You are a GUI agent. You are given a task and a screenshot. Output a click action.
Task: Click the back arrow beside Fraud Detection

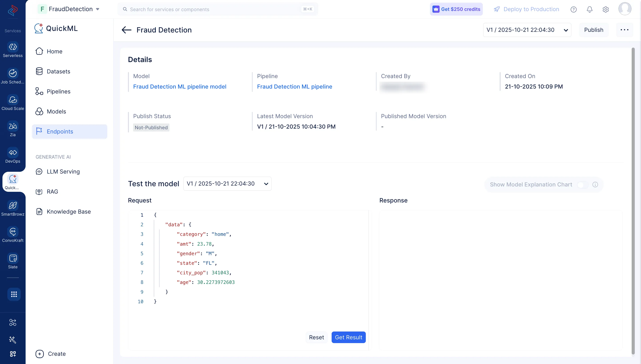[x=126, y=30]
